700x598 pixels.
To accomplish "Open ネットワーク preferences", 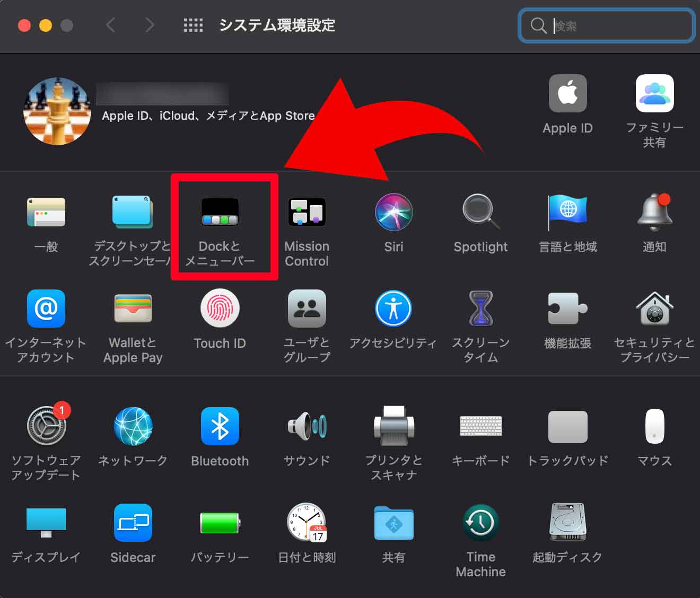I will (x=133, y=426).
